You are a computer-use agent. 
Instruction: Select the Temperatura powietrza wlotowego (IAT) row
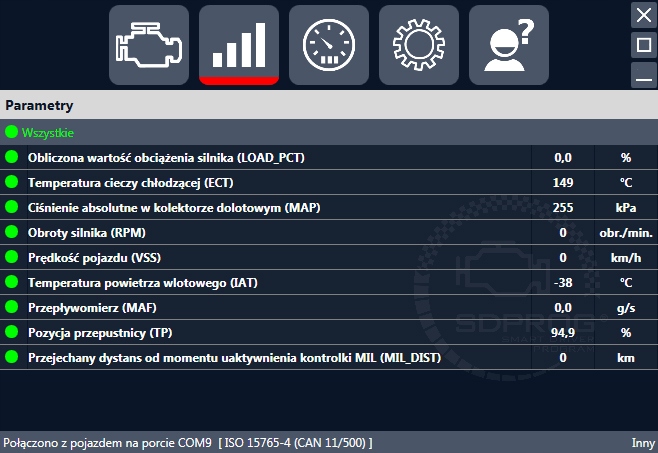coord(329,282)
